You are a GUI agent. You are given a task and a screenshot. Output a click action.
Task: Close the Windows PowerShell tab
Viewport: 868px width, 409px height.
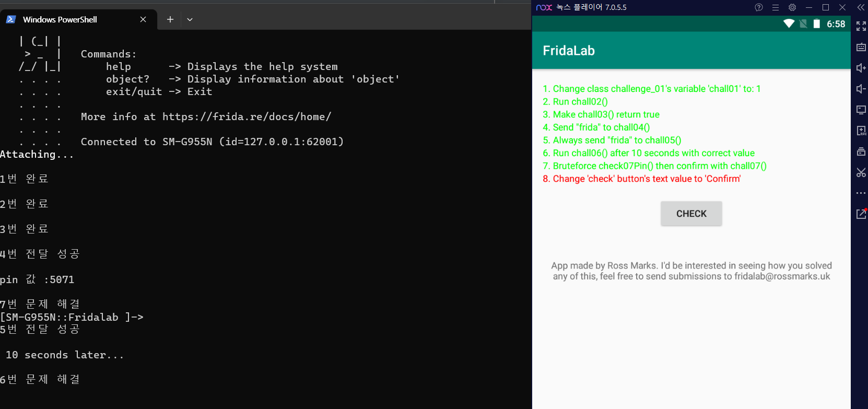pos(143,19)
